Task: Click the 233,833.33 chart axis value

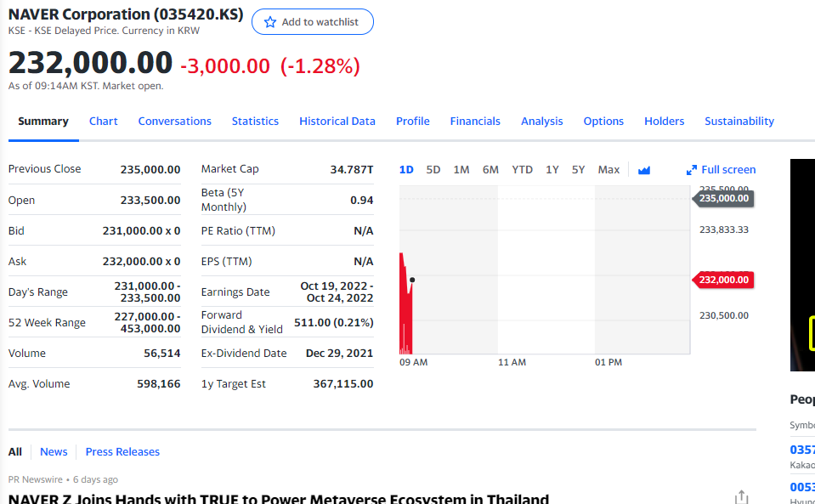Action: pyautogui.click(x=724, y=229)
